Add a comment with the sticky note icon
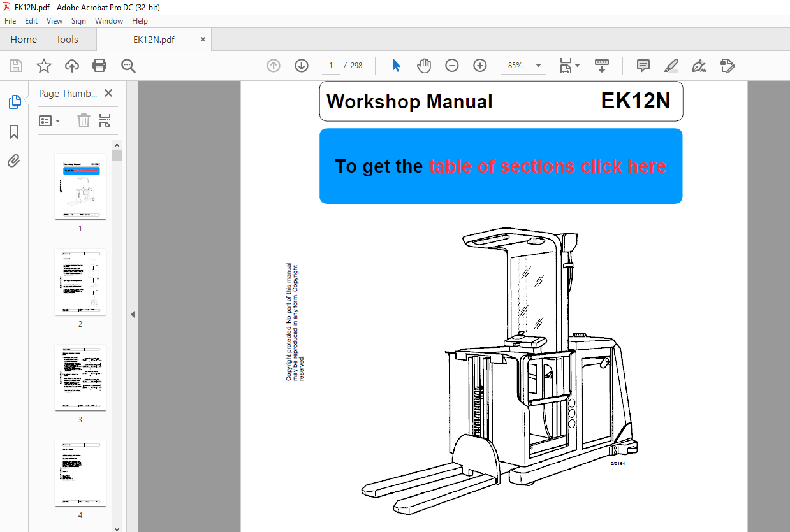790x532 pixels. pos(643,66)
